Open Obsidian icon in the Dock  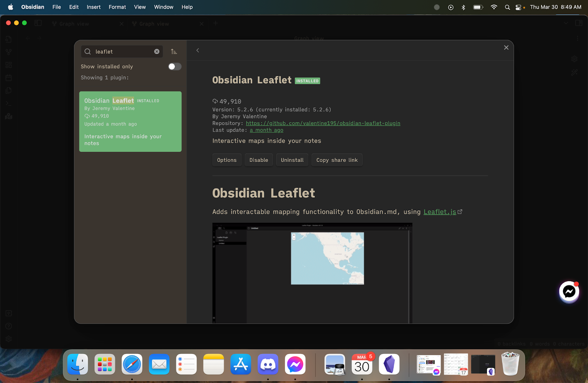(389, 364)
